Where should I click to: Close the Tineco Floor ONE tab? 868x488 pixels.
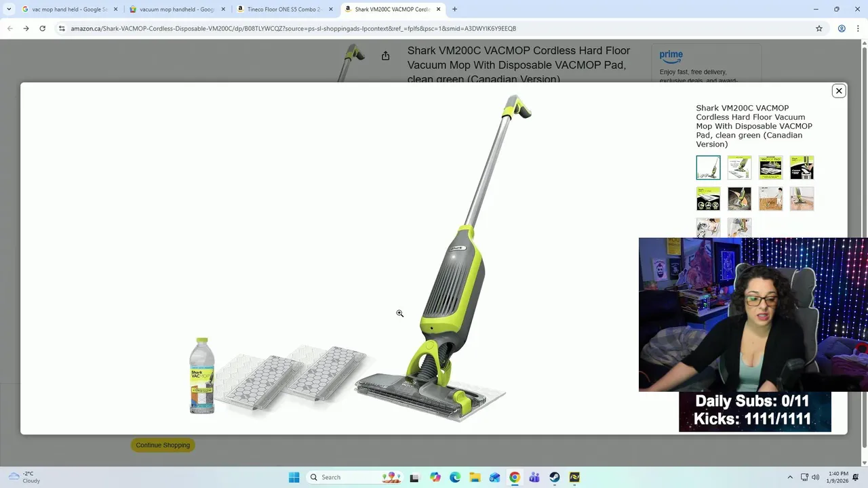click(331, 9)
